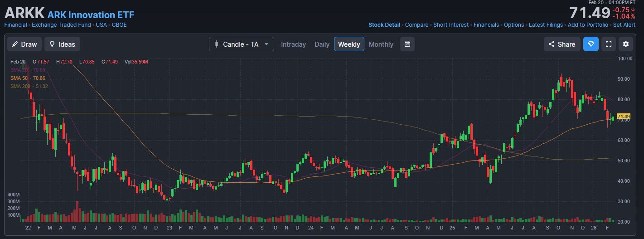
Task: Open the Ideas panel
Action: pos(63,44)
